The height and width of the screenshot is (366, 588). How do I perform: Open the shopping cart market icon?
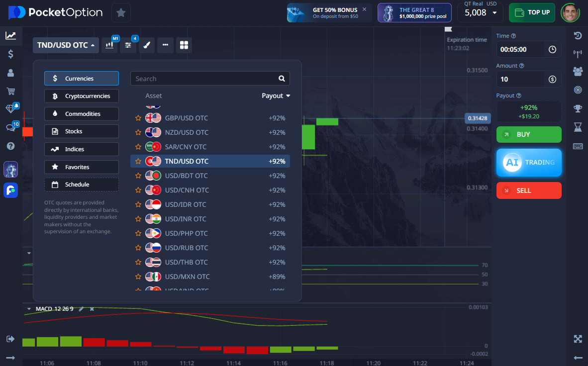(x=10, y=91)
